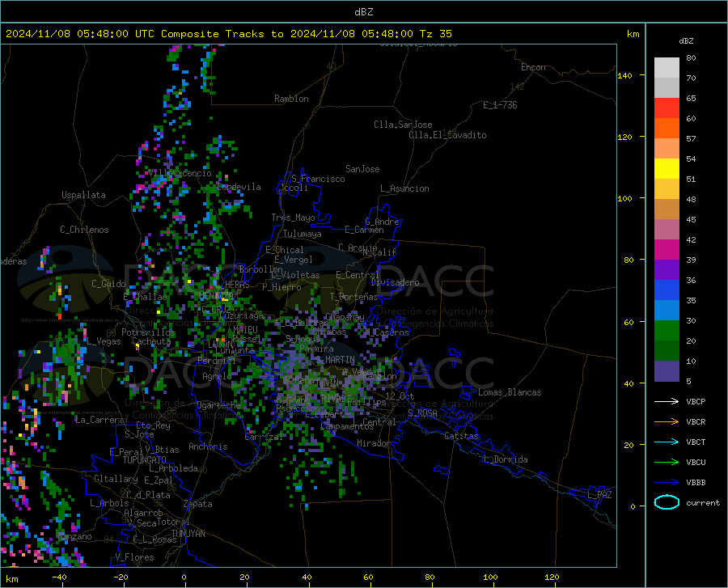Click the Gltallary map label
The height and width of the screenshot is (588, 728).
tap(116, 479)
